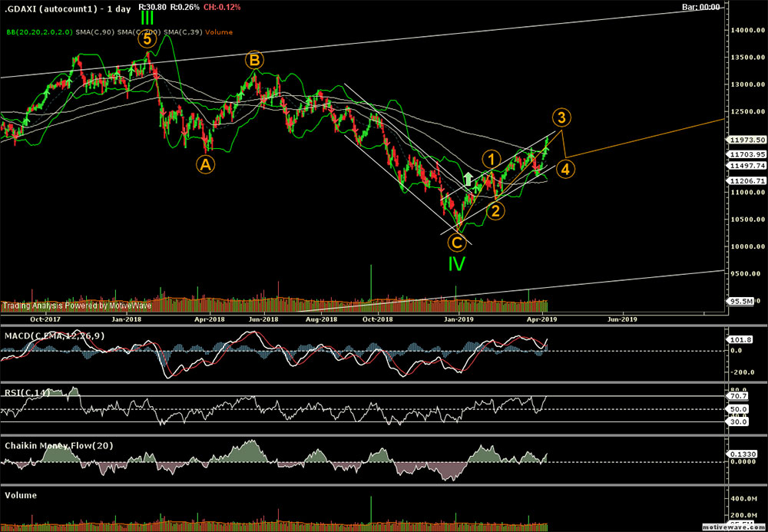Select the circled wave B marker
The width and height of the screenshot is (768, 532).
tap(254, 61)
